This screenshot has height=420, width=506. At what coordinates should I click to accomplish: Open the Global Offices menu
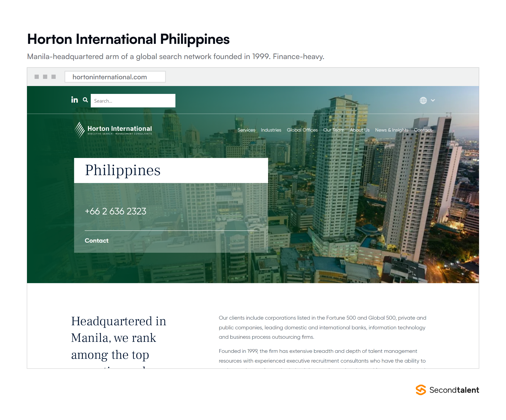302,130
